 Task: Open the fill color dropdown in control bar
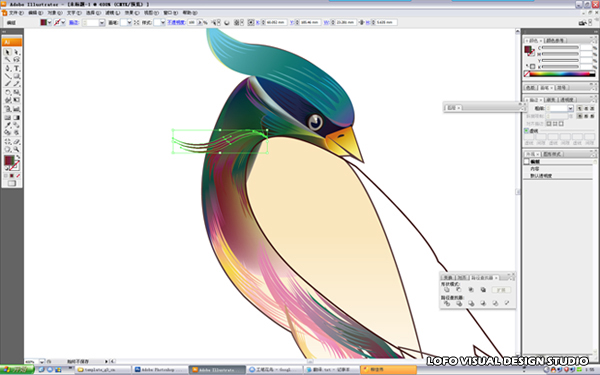(x=49, y=23)
